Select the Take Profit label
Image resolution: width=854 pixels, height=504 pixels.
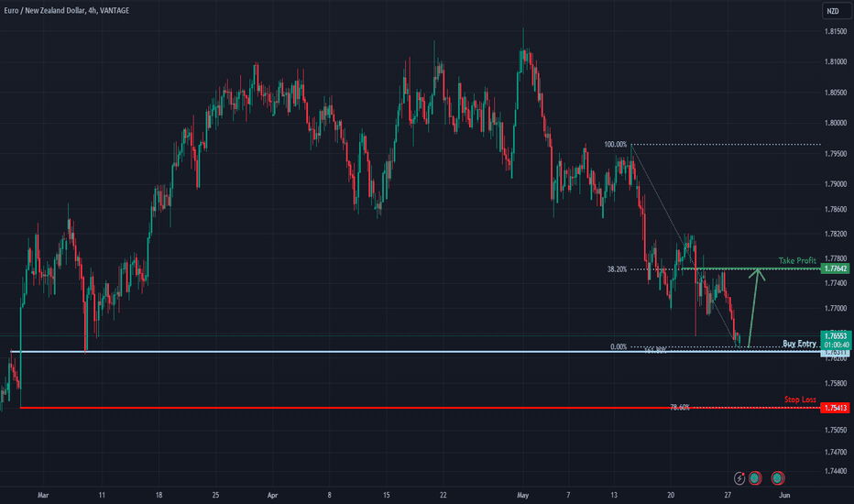coord(797,260)
